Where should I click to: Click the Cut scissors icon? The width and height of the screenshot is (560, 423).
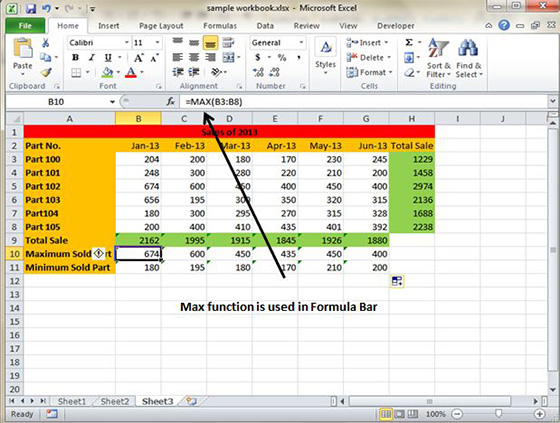[x=45, y=43]
